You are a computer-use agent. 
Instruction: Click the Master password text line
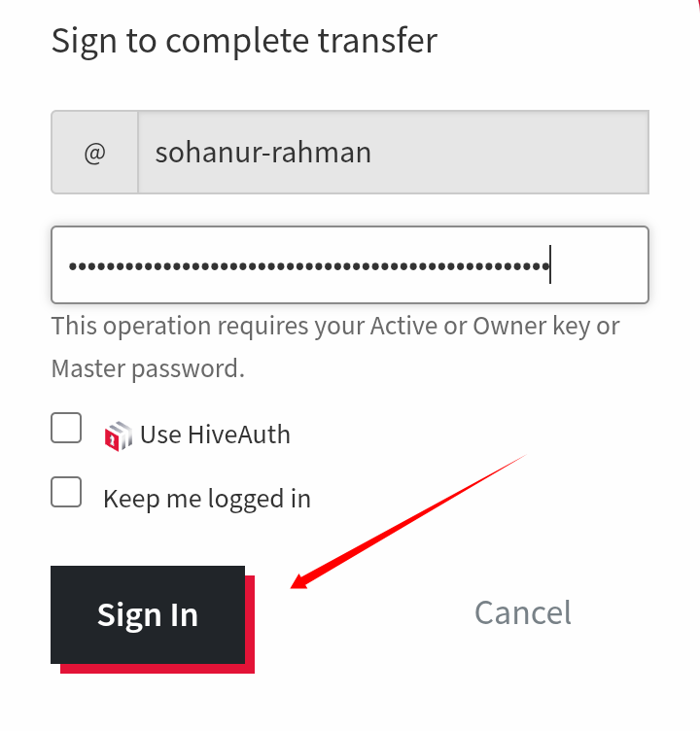click(x=148, y=368)
